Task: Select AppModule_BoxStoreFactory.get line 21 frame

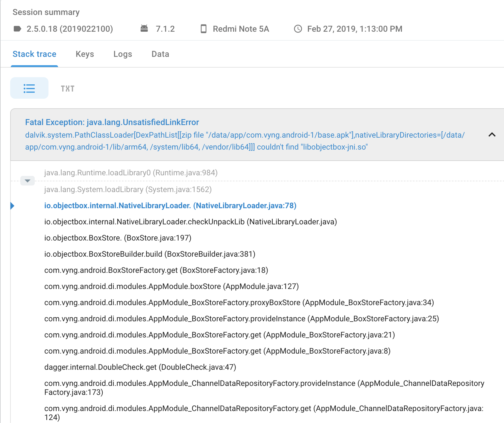Action: click(x=220, y=335)
